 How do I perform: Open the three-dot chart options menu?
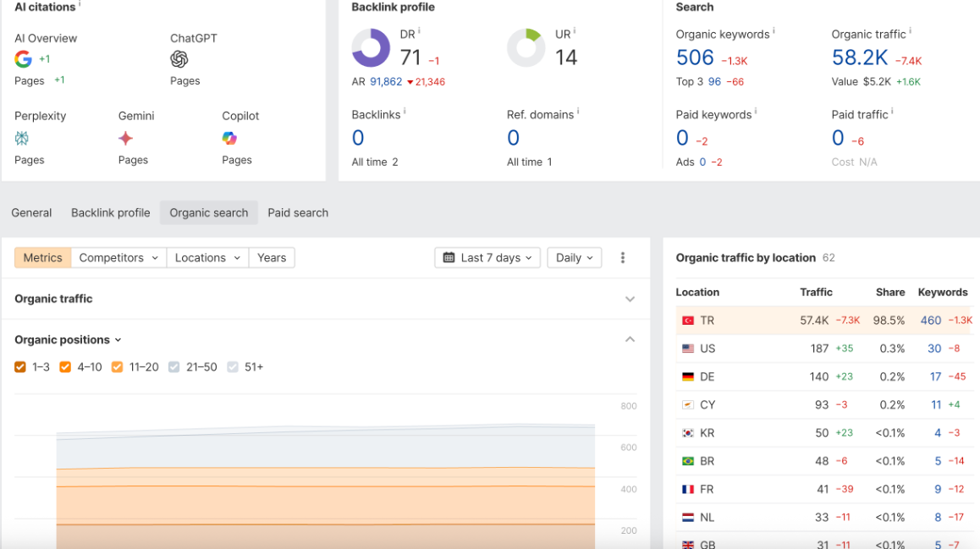(623, 258)
